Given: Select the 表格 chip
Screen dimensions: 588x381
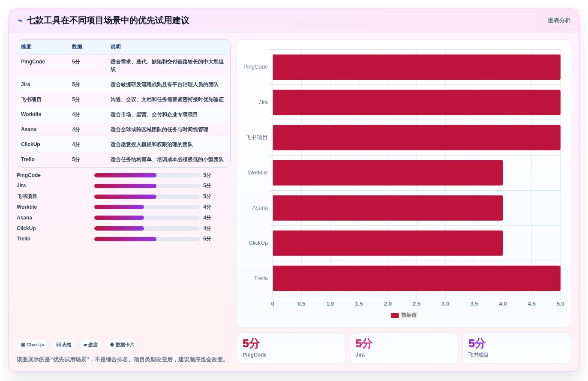Looking at the screenshot, I should [64, 345].
